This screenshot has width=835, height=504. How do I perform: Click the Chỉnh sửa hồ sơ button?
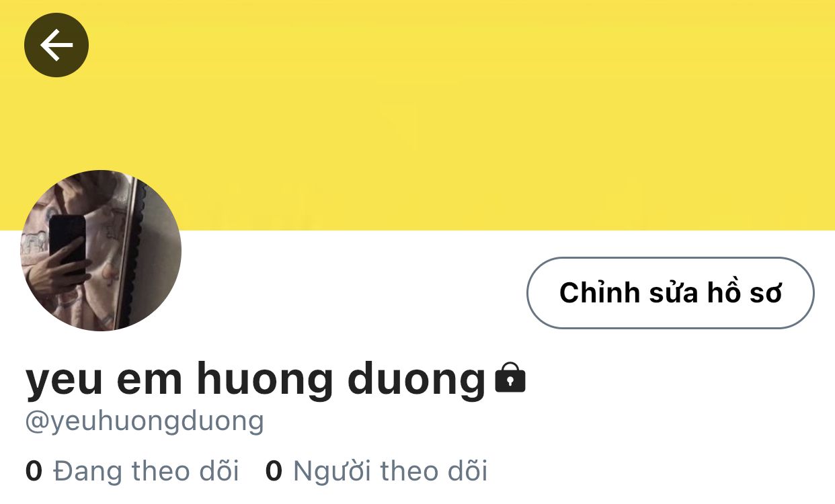pyautogui.click(x=670, y=293)
